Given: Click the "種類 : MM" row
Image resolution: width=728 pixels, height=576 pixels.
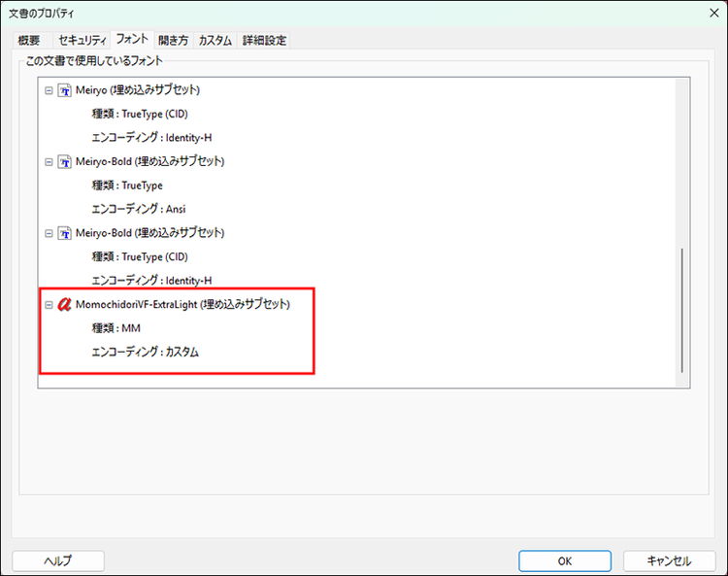Looking at the screenshot, I should pos(116,328).
